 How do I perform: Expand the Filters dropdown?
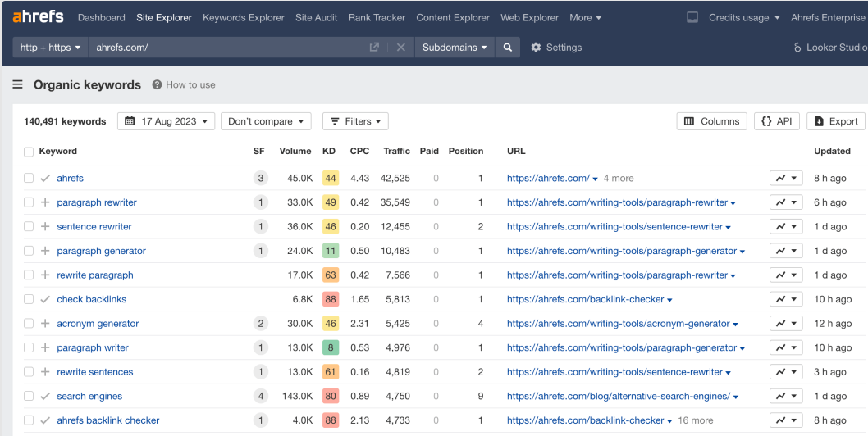pos(355,121)
